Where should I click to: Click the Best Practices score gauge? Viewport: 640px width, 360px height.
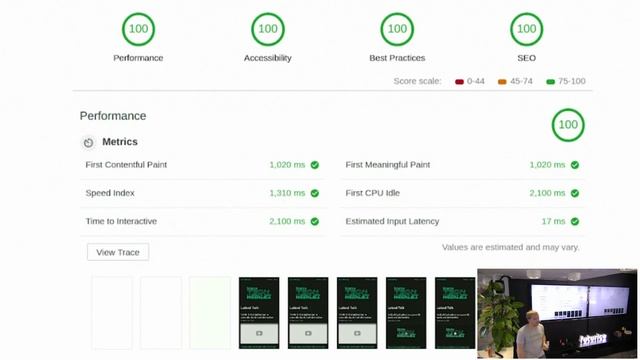(397, 29)
